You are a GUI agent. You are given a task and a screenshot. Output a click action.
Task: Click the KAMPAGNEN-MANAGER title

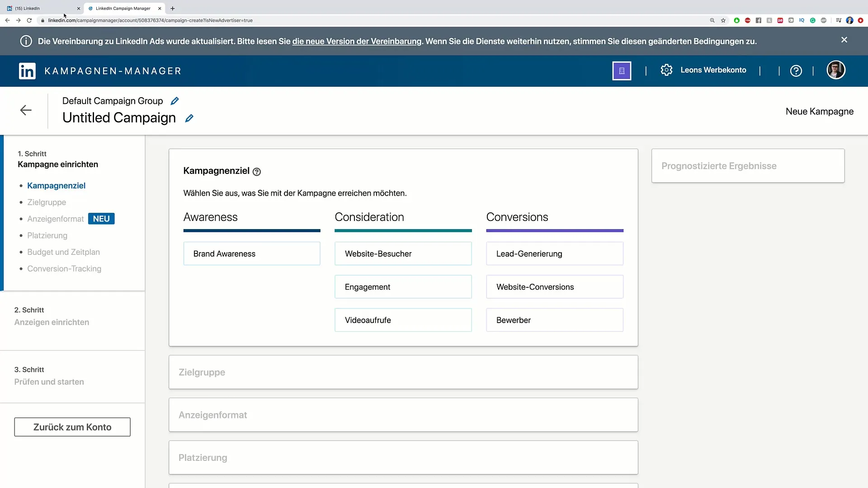click(x=113, y=71)
